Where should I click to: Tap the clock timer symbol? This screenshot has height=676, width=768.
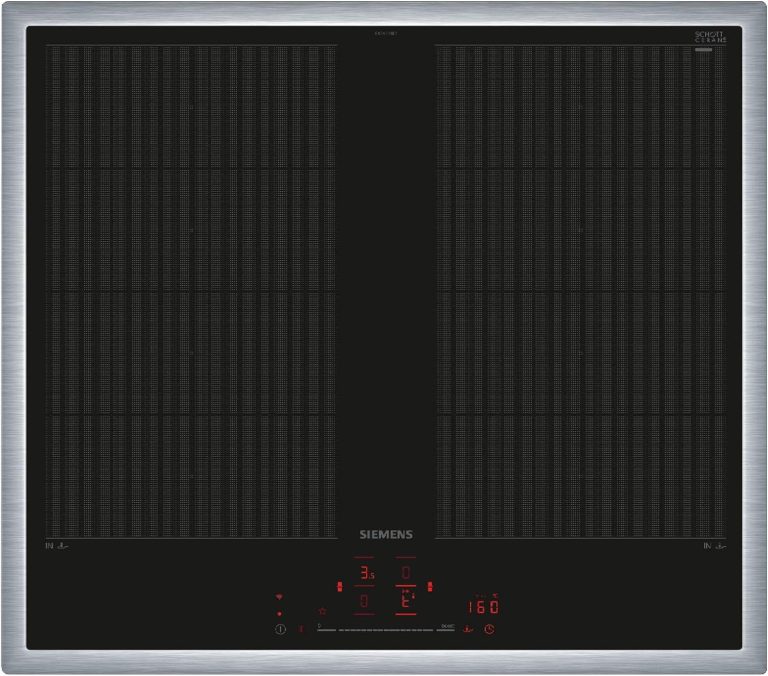point(489,629)
